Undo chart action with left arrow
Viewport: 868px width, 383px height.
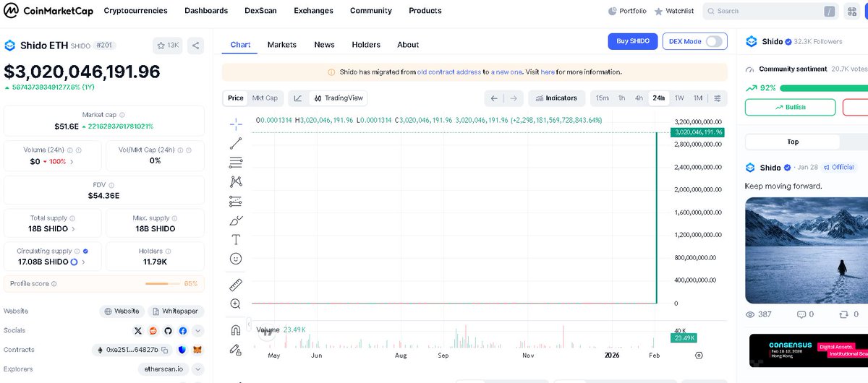pyautogui.click(x=494, y=98)
